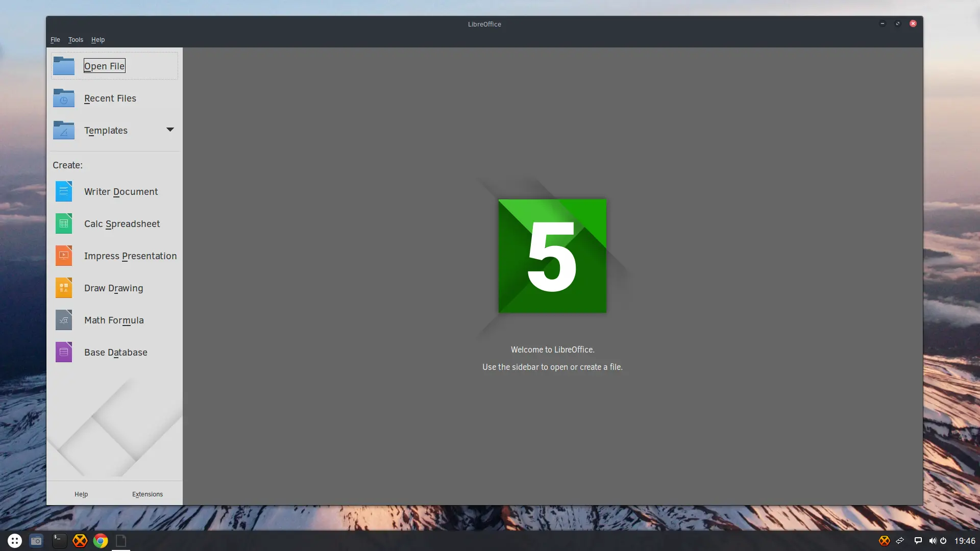Image resolution: width=980 pixels, height=551 pixels.
Task: Click the Open File folder icon
Action: click(64, 66)
